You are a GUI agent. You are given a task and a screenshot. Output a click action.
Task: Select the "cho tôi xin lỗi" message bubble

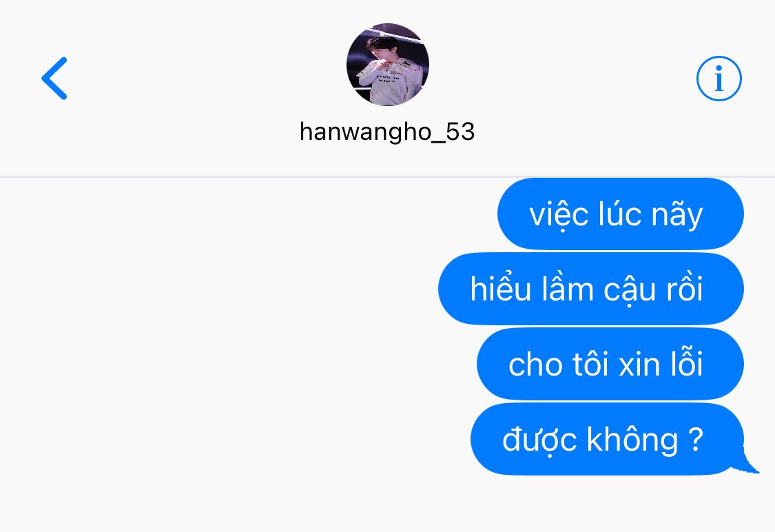(610, 364)
